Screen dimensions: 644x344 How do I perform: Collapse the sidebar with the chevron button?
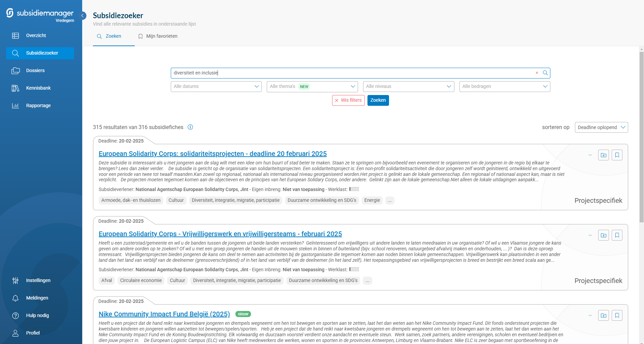pyautogui.click(x=83, y=15)
